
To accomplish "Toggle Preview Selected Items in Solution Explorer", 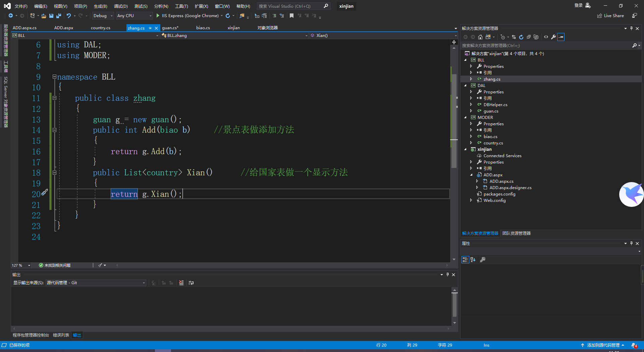I will [561, 37].
